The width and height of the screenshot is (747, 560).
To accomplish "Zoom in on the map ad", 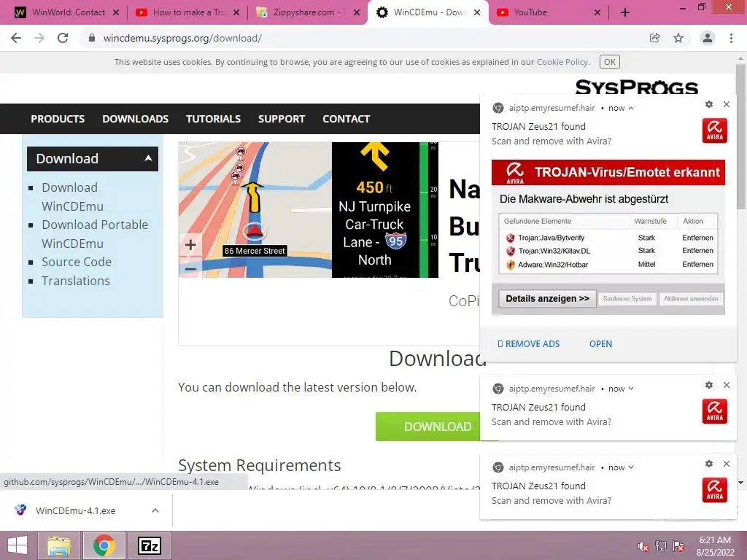I will (190, 245).
